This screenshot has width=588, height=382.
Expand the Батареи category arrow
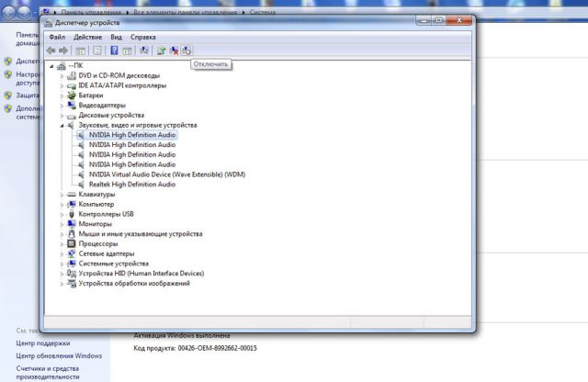click(x=62, y=95)
